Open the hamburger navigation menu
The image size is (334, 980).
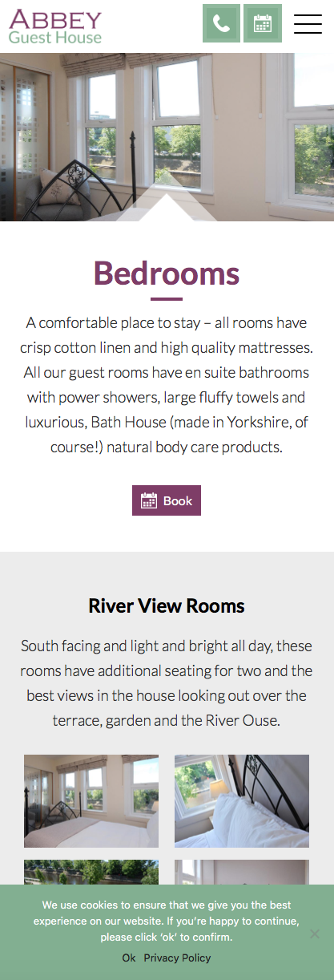[x=308, y=24]
